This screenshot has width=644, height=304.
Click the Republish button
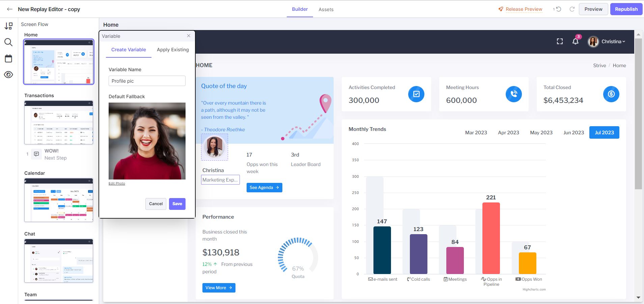[x=626, y=9]
